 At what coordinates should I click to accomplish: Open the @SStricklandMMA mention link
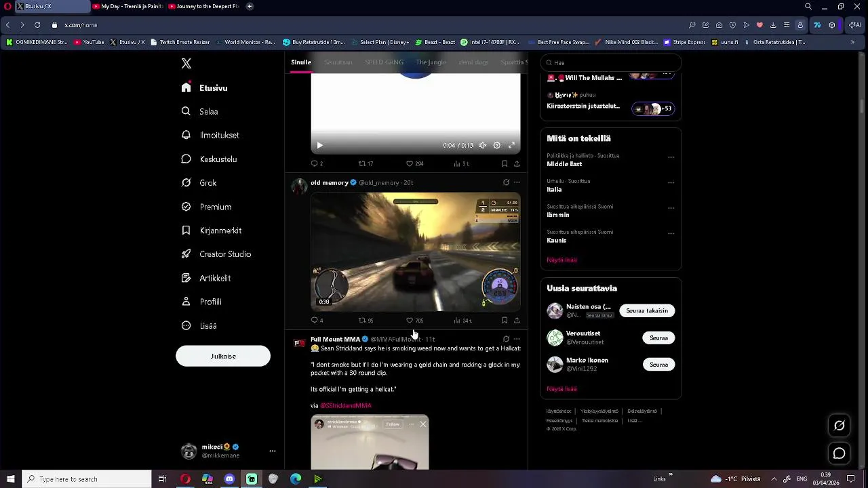346,405
